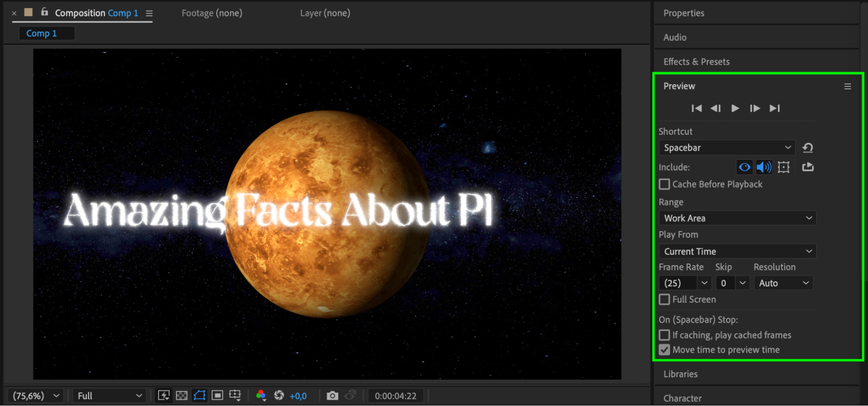This screenshot has height=406, width=868.
Task: Enable the Full Screen checkbox
Action: coord(664,299)
